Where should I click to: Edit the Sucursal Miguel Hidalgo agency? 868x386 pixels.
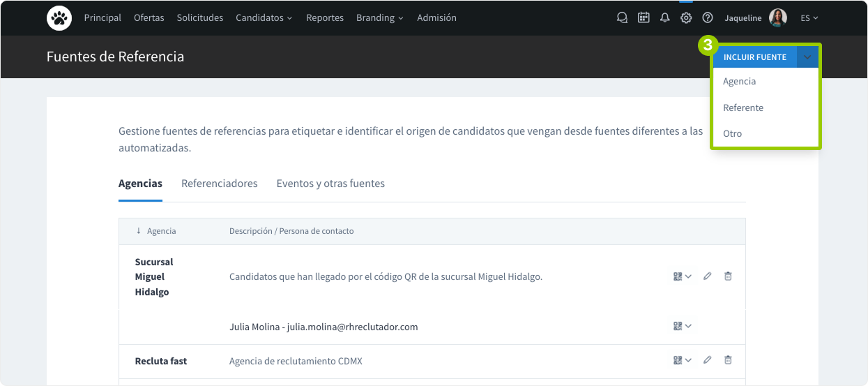point(707,276)
